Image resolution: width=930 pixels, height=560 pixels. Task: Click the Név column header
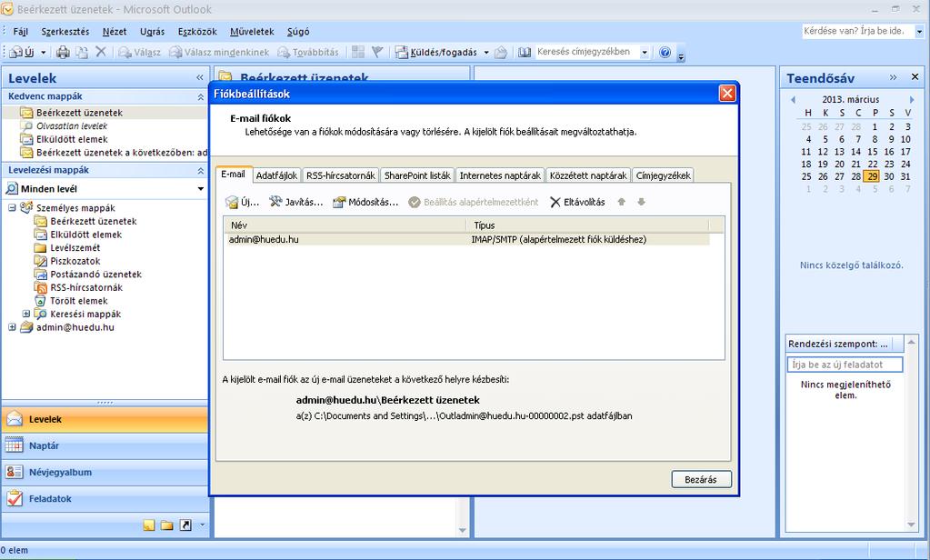coord(345,225)
